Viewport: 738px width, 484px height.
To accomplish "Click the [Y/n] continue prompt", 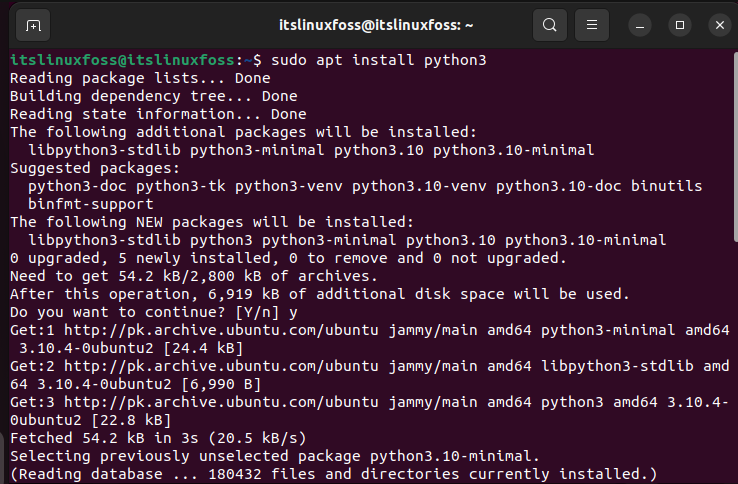I will tap(257, 313).
